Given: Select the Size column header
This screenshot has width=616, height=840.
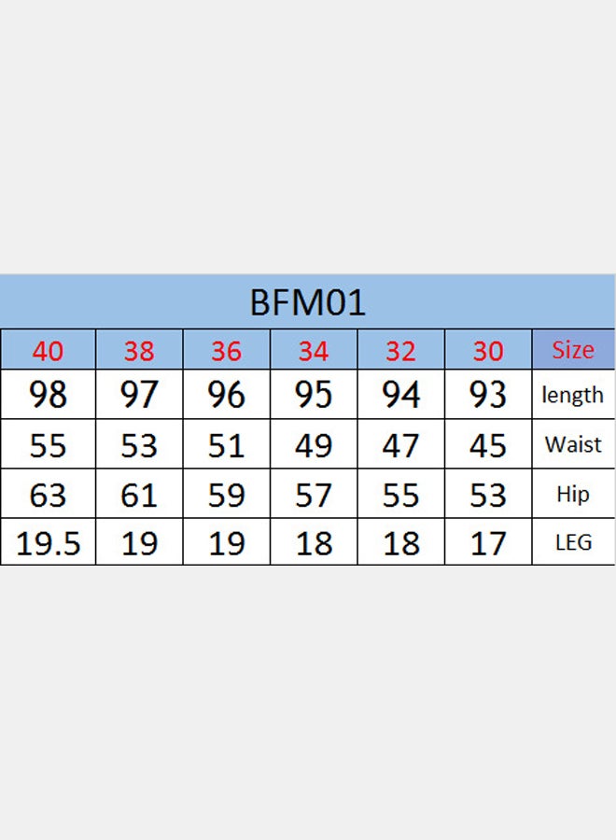Looking at the screenshot, I should tap(572, 350).
